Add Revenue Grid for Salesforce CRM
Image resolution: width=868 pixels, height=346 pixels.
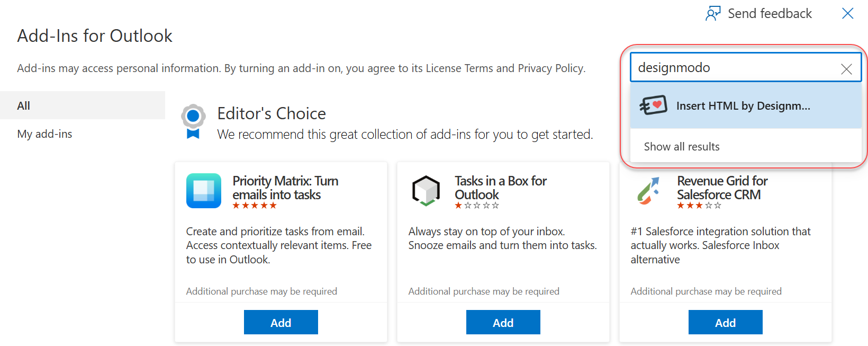click(725, 322)
